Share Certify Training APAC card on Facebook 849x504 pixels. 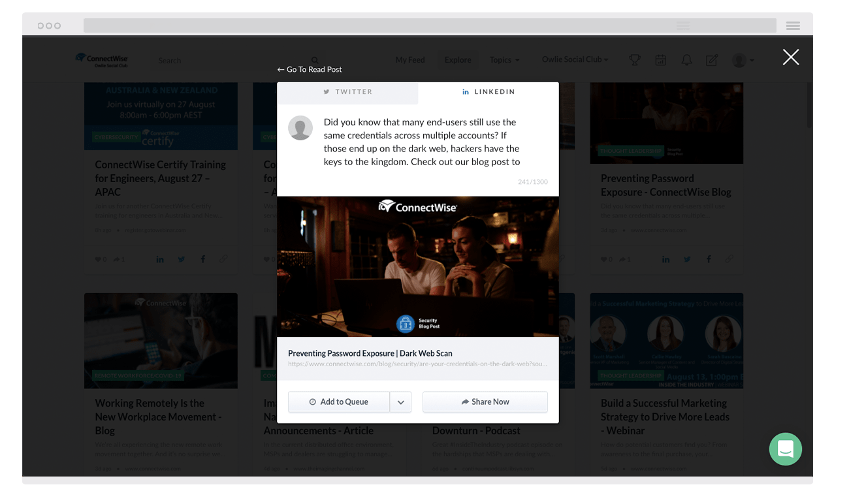click(203, 259)
